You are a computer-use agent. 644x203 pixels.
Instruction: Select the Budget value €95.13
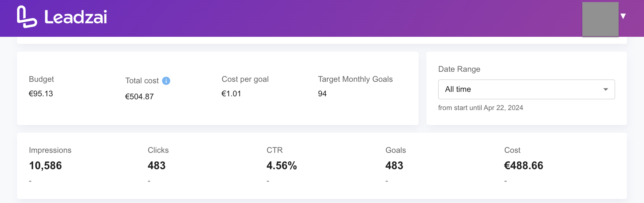point(41,94)
